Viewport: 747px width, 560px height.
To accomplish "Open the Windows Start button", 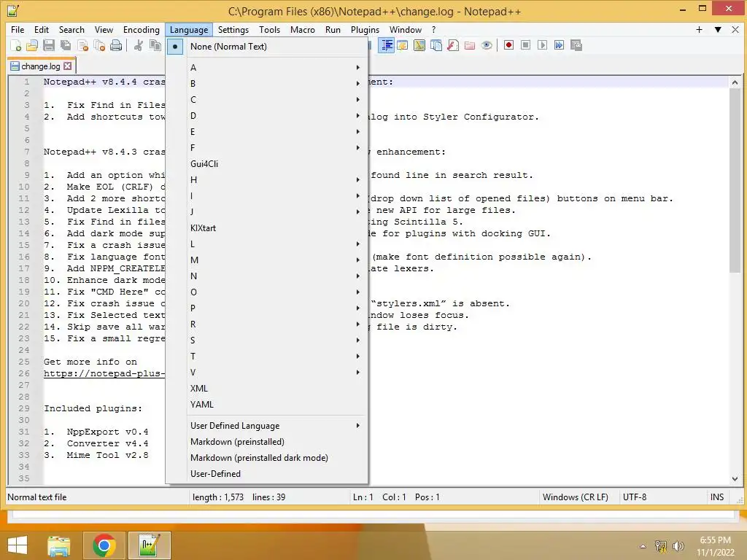I will 18,545.
